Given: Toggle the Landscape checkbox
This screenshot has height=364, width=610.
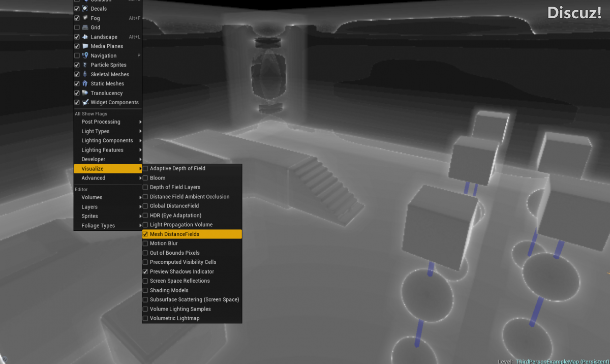Looking at the screenshot, I should coord(77,37).
